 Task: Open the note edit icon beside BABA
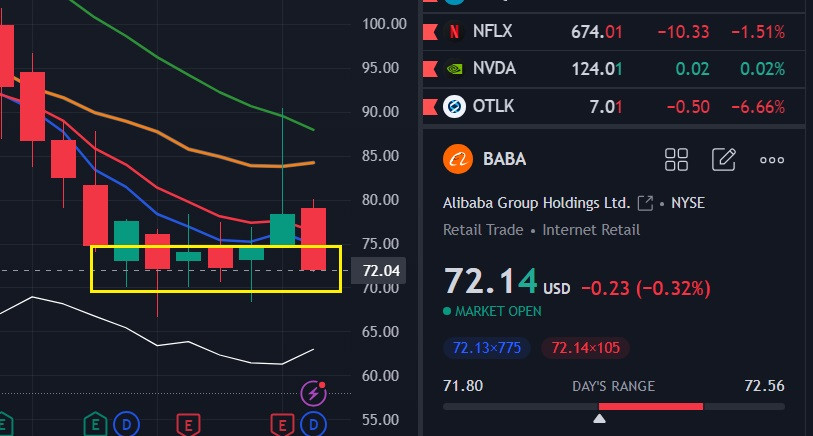pos(724,159)
